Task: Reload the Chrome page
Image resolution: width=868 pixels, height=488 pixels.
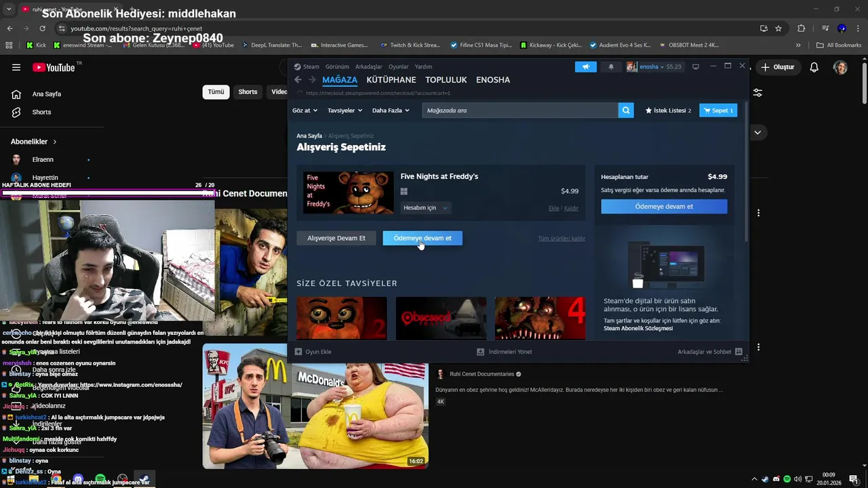Action: pos(42,28)
